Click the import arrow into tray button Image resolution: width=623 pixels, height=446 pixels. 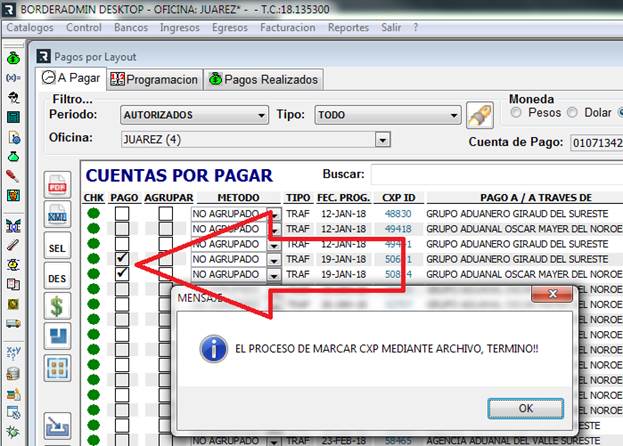(x=57, y=426)
